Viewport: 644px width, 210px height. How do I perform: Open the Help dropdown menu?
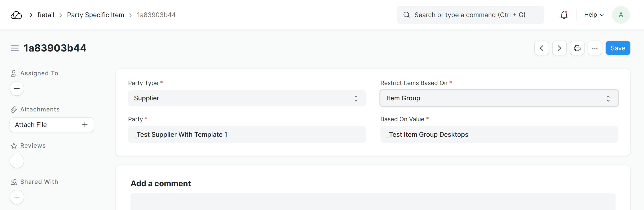pos(594,15)
